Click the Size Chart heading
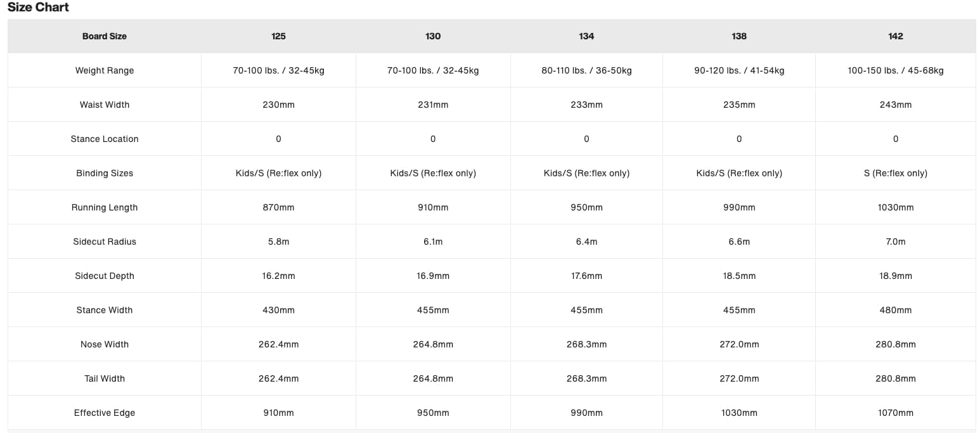Viewport: 980px width, 433px height. click(38, 8)
